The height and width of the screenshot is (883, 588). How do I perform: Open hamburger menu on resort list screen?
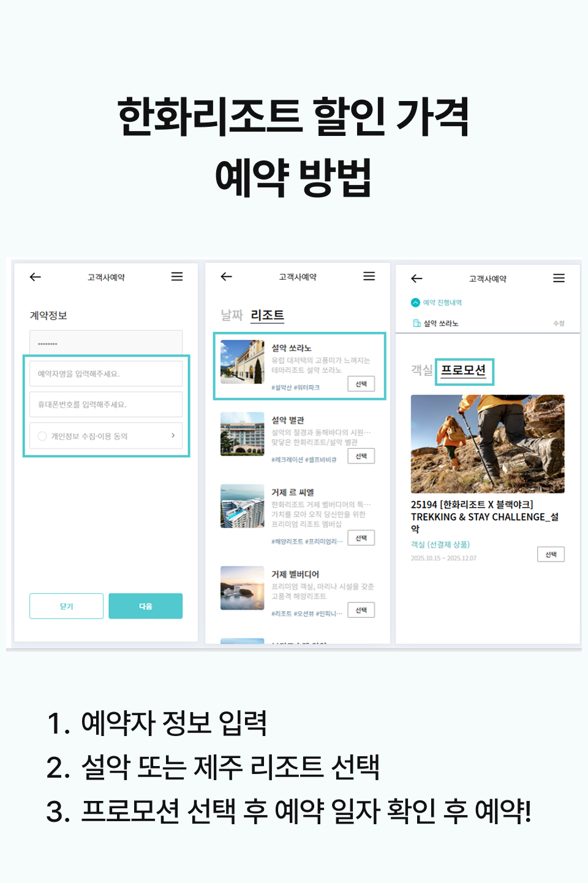click(369, 276)
